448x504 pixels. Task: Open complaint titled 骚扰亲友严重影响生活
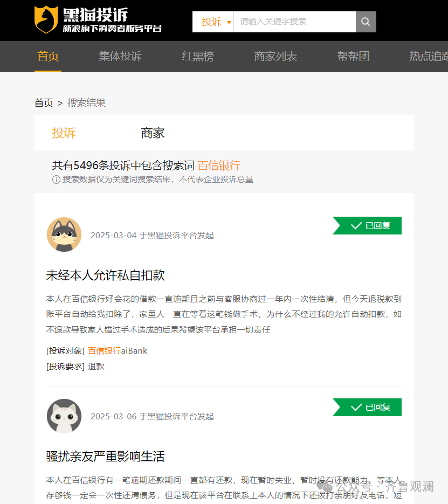[x=106, y=457]
